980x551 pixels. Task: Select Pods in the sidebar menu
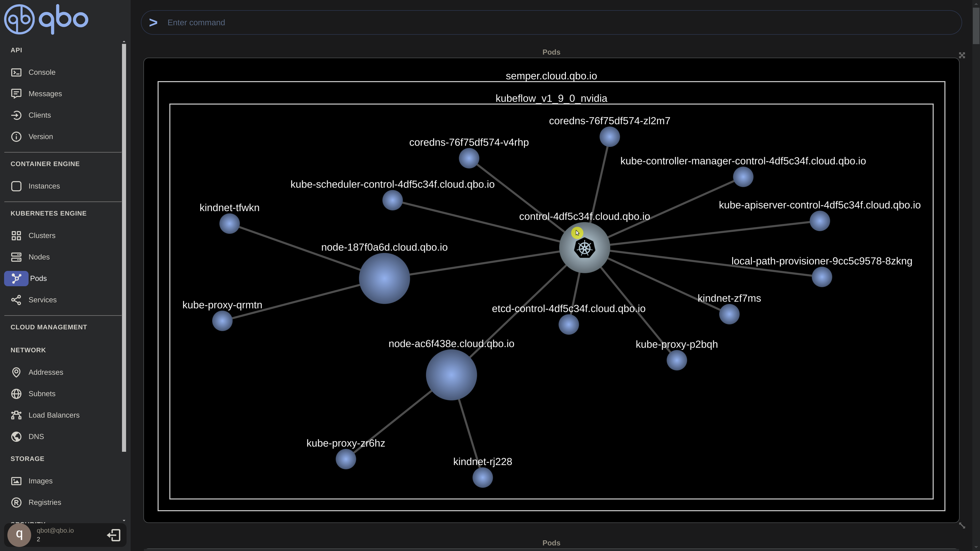pyautogui.click(x=38, y=279)
